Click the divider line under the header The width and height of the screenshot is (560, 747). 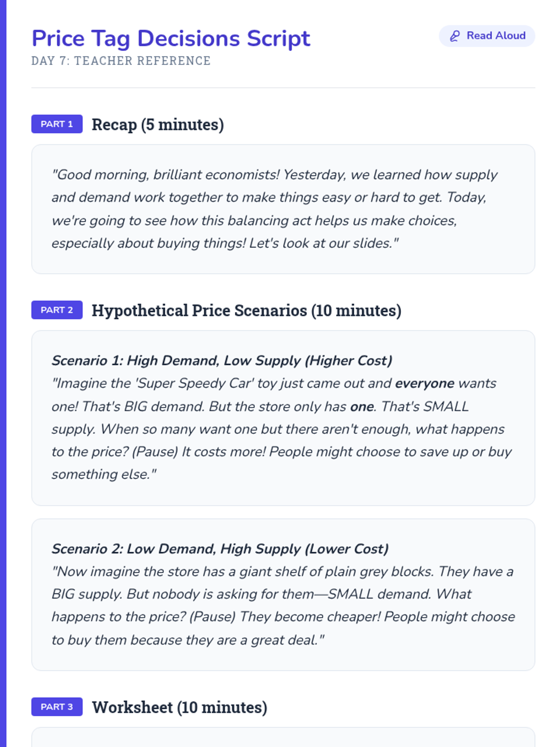pos(283,88)
